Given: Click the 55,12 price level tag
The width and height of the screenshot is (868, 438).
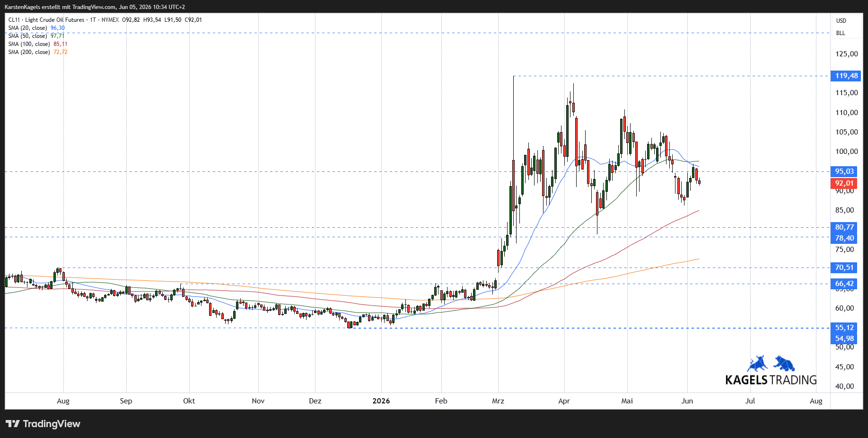Looking at the screenshot, I should (x=844, y=328).
